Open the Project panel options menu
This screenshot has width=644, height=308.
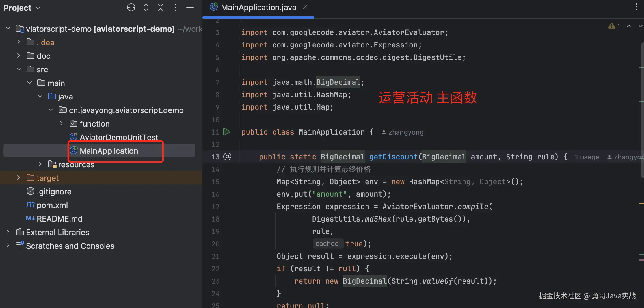[x=175, y=8]
